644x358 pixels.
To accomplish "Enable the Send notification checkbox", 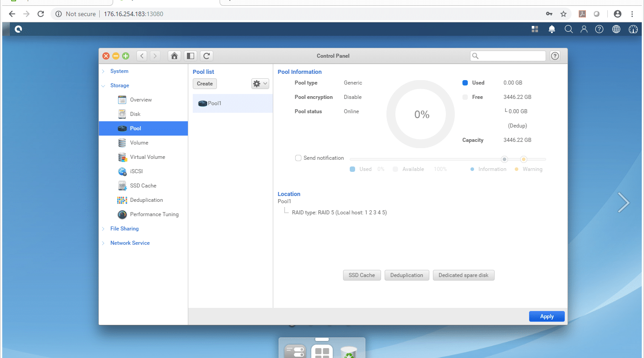I will (x=298, y=158).
